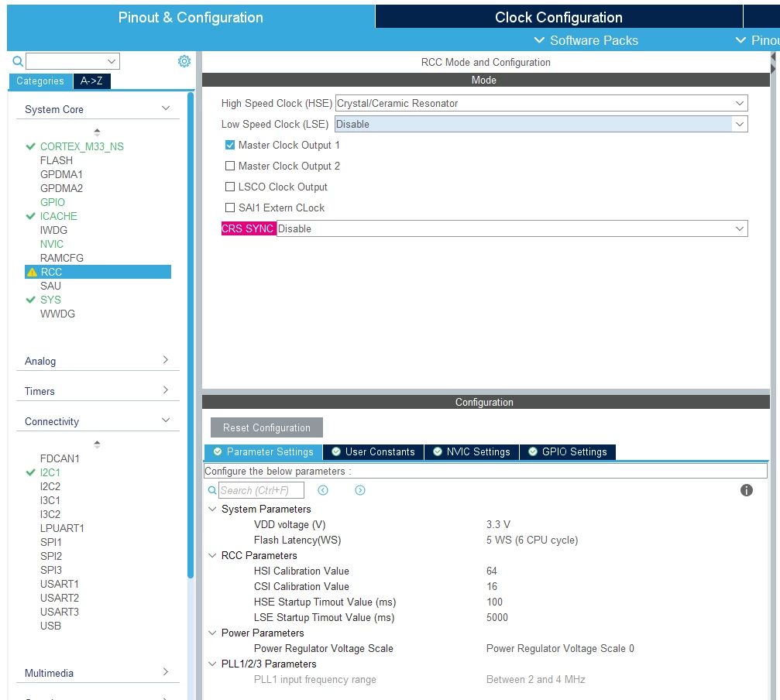Enable SAI1 Extern CLock checkbox
The image size is (780, 700).
click(230, 208)
